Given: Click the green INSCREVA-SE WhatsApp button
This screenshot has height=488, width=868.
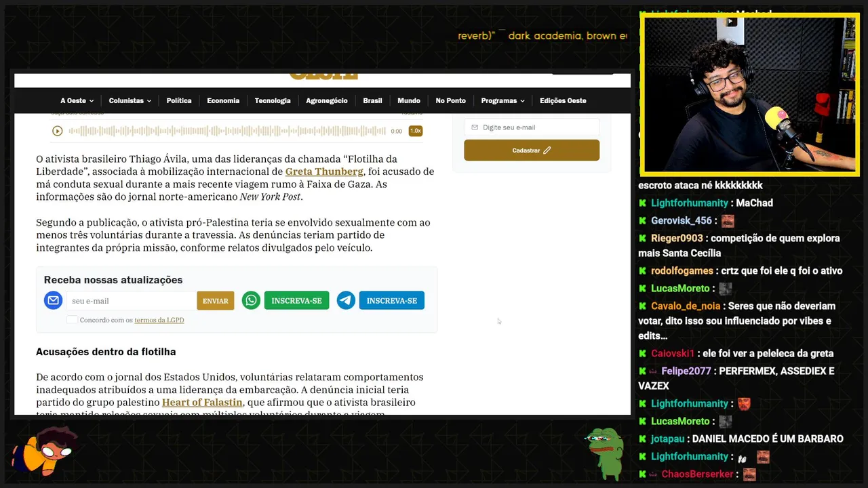Looking at the screenshot, I should (296, 301).
